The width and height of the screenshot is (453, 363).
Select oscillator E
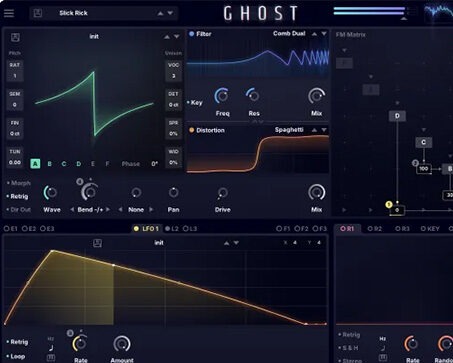[x=93, y=164]
